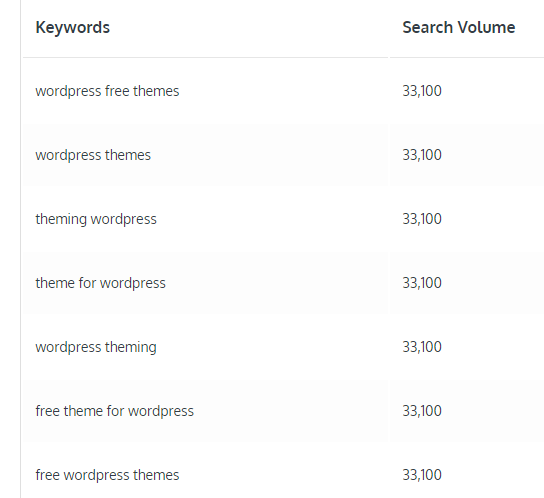
Task: Click search volume beside free theme for wordpress
Action: (x=422, y=411)
